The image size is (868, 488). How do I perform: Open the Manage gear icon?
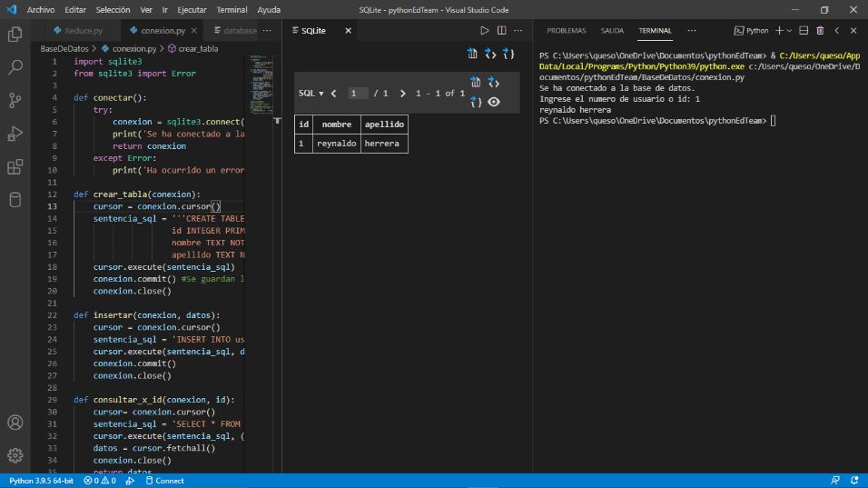[15, 455]
